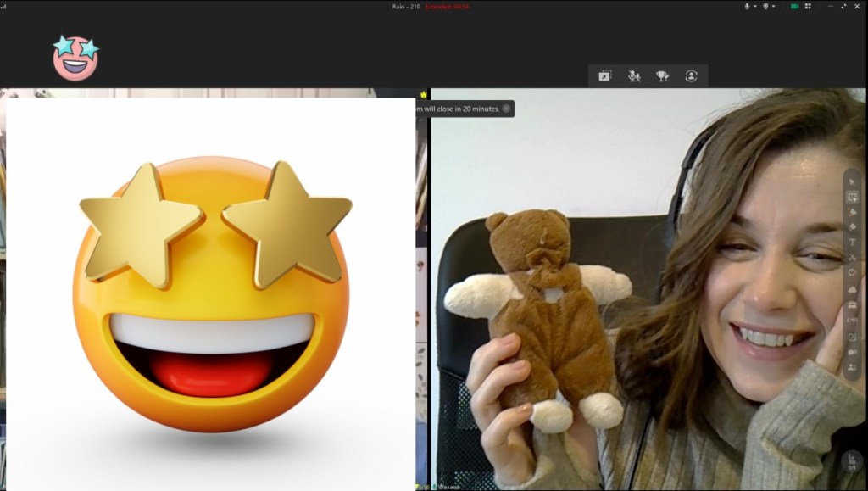Toggle mute all microphones icon
Screen dimensions: 868x491
click(x=634, y=76)
